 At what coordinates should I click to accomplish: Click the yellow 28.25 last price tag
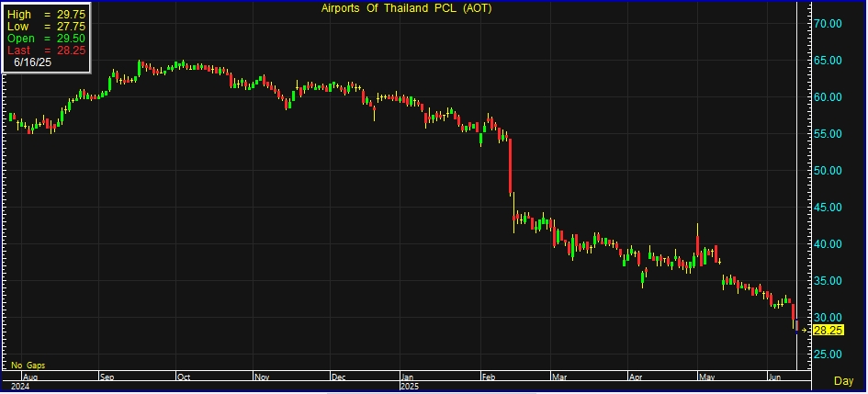829,331
